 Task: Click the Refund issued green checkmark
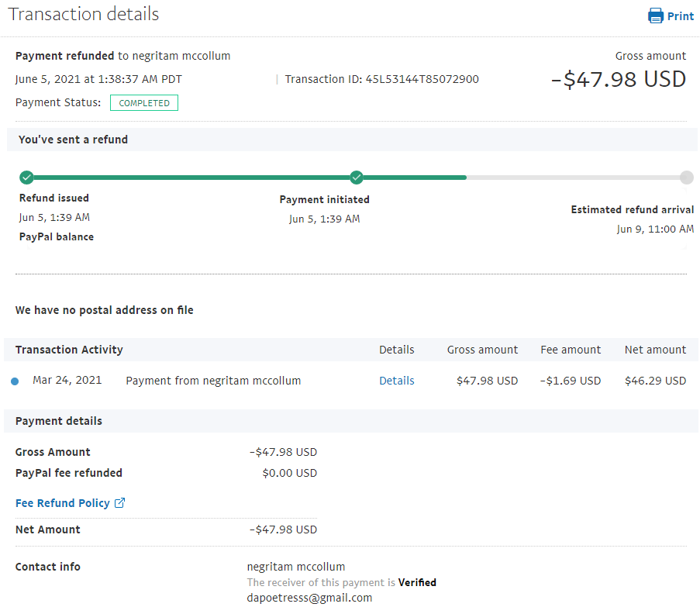pyautogui.click(x=26, y=178)
